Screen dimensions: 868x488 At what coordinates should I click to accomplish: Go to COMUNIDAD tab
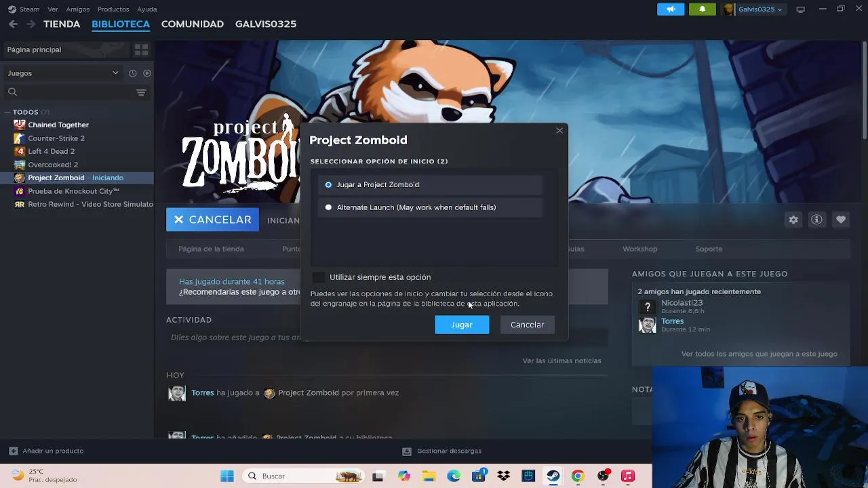click(193, 24)
